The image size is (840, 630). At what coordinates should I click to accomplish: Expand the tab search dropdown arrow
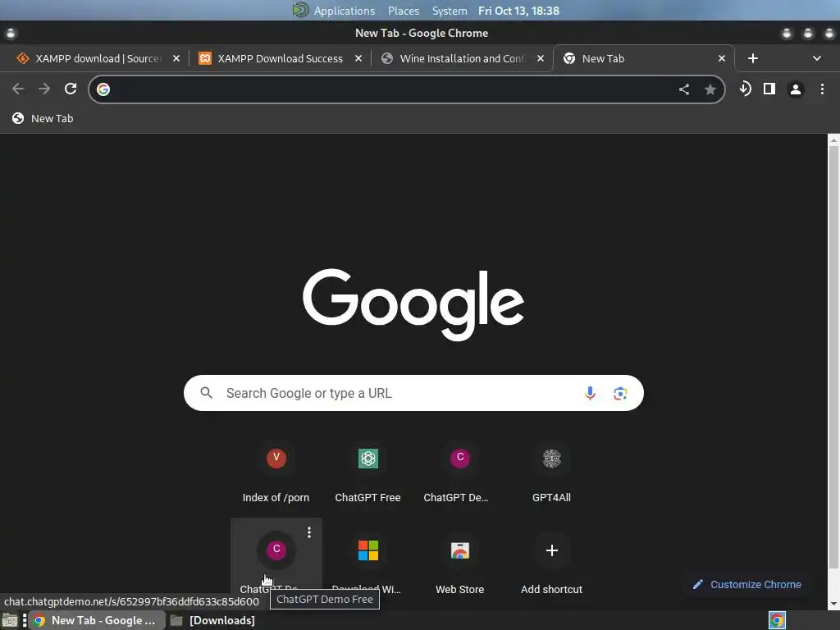pyautogui.click(x=816, y=58)
